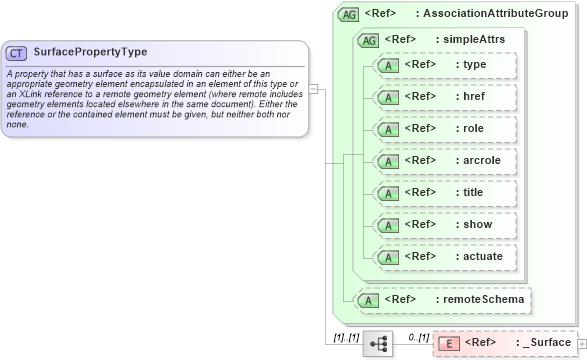Click the AG icon beside simpleAttrs

click(368, 40)
